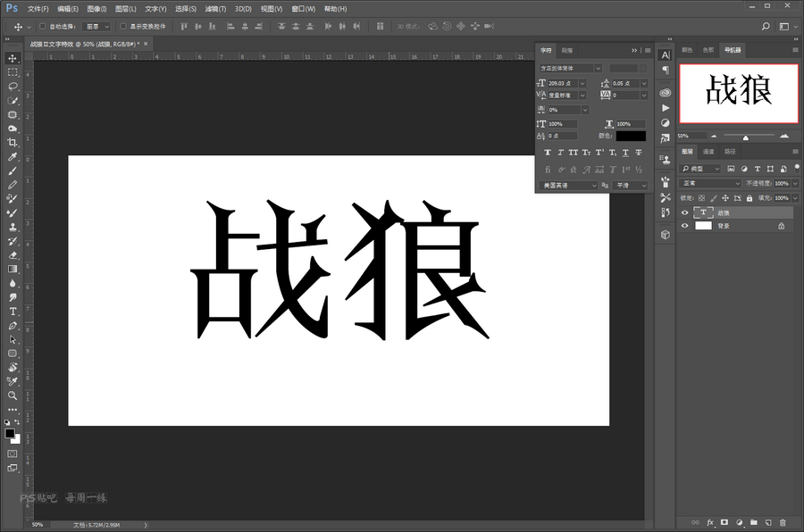Select the Clone Stamp tool
Screen dimensions: 804x532
point(13,227)
